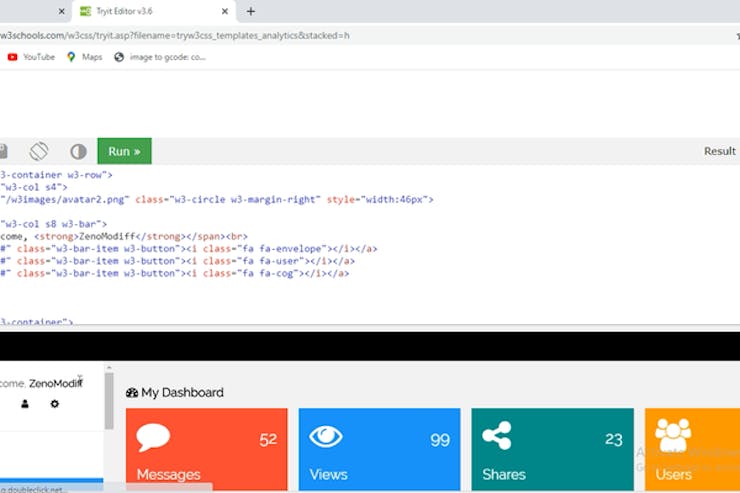Click the Maps pin icon
The image size is (740, 493).
point(71,57)
